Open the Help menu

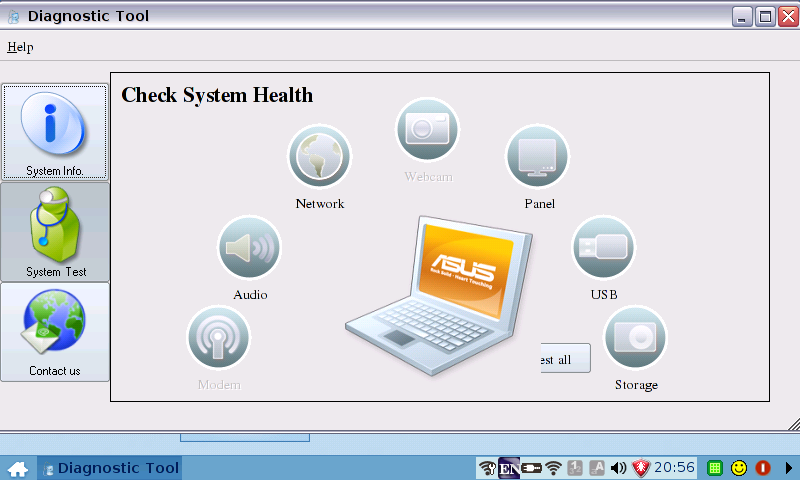point(20,47)
